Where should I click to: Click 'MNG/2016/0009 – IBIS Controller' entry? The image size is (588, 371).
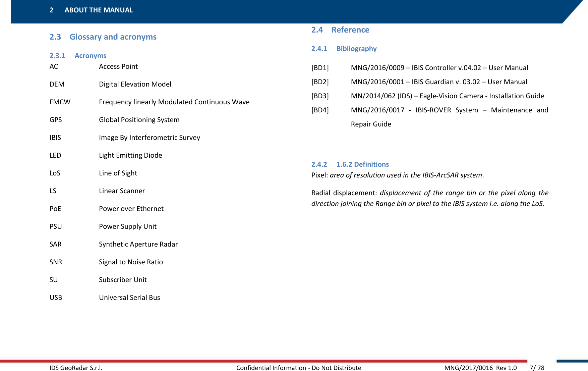439,68
